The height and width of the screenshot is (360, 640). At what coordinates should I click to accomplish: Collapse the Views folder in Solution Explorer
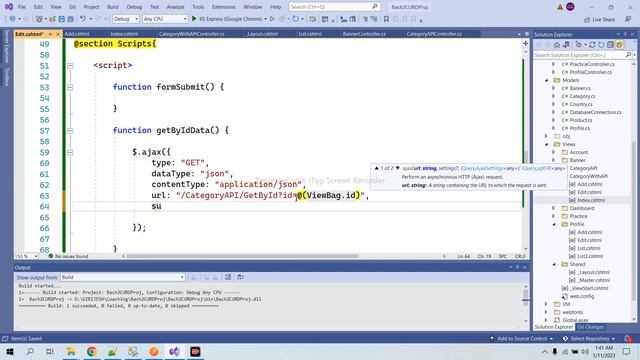[x=547, y=144]
